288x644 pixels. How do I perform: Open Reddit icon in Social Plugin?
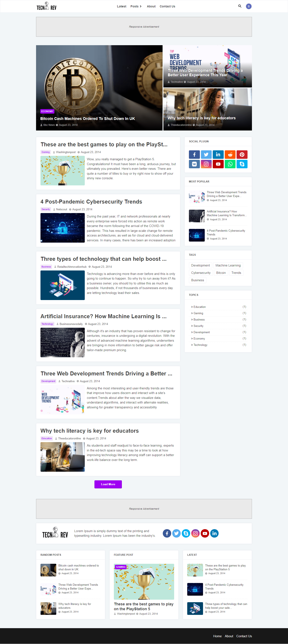pyautogui.click(x=230, y=155)
